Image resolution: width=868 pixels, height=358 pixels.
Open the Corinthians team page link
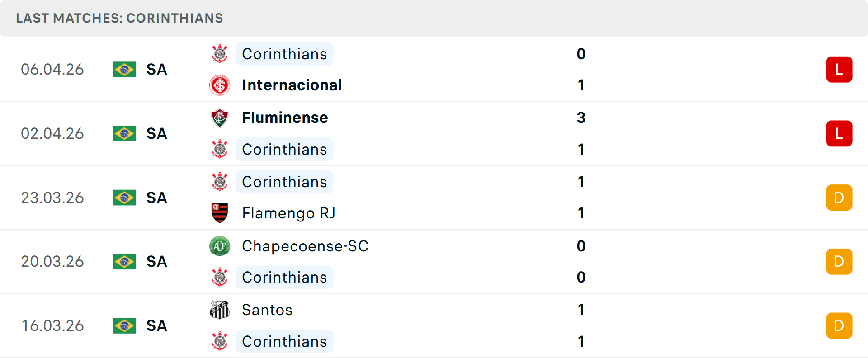point(284,54)
